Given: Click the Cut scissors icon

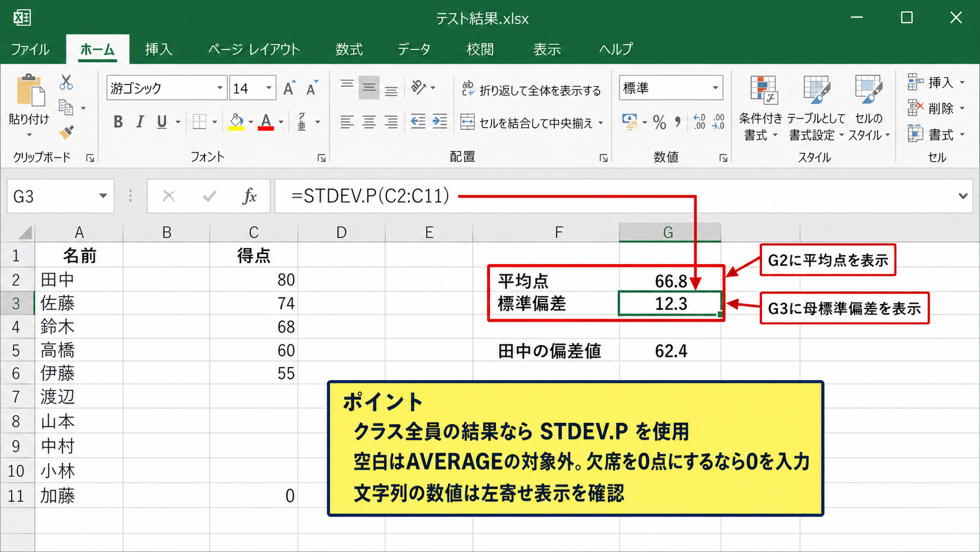Looking at the screenshot, I should 66,82.
